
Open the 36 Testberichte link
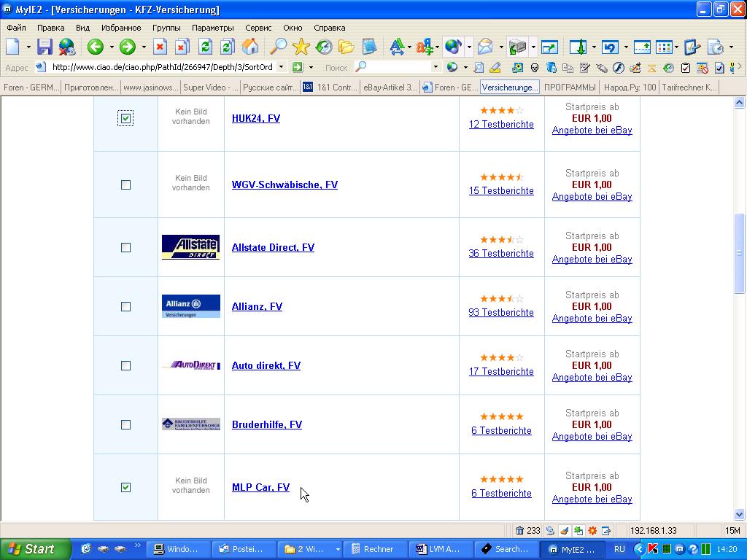tap(501, 253)
